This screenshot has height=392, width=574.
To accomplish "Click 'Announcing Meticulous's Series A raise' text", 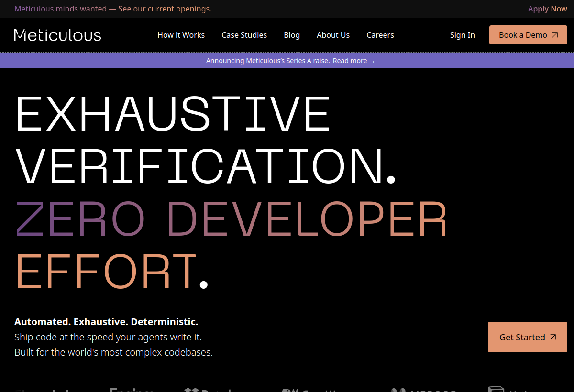I will point(268,61).
